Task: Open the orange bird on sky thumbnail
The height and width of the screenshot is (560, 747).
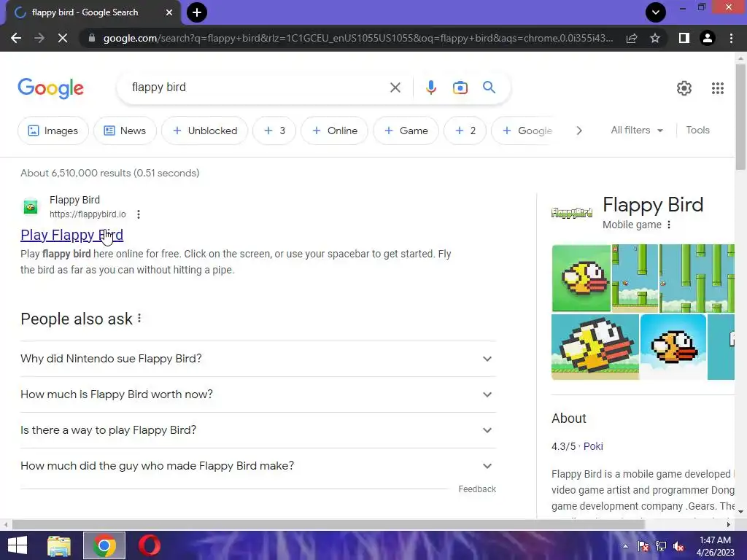Action: click(x=673, y=347)
